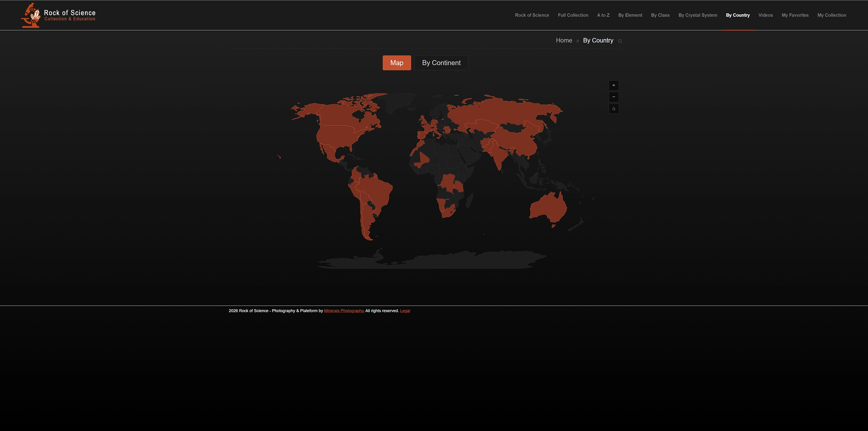
Task: Open the Rock of Science nav item
Action: point(532,15)
